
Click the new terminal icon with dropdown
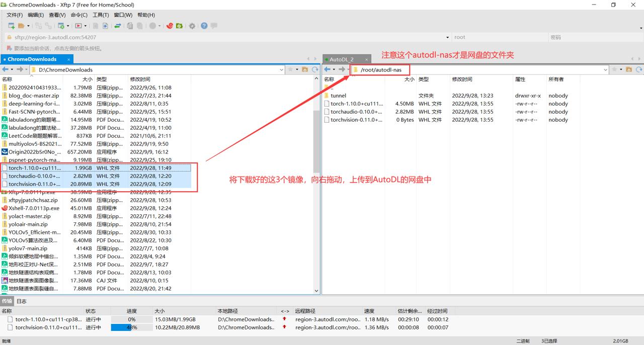[x=61, y=26]
